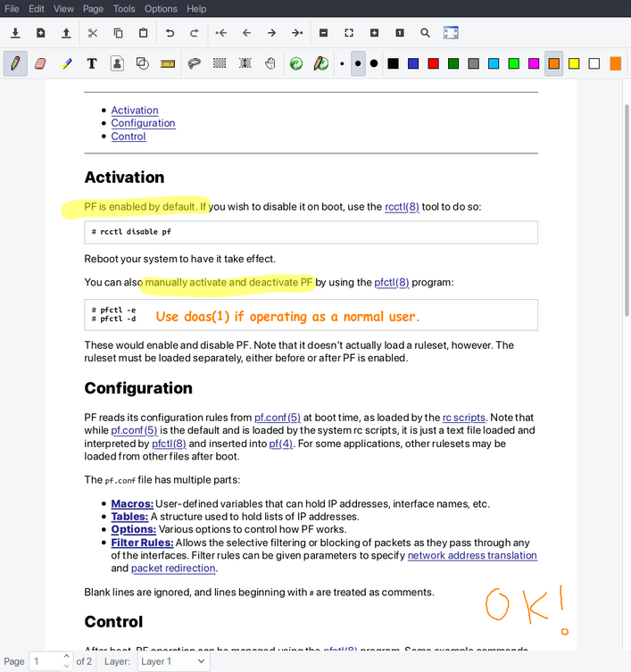Click the green default pen button
Viewport: 631px width, 672px height.
point(296,63)
